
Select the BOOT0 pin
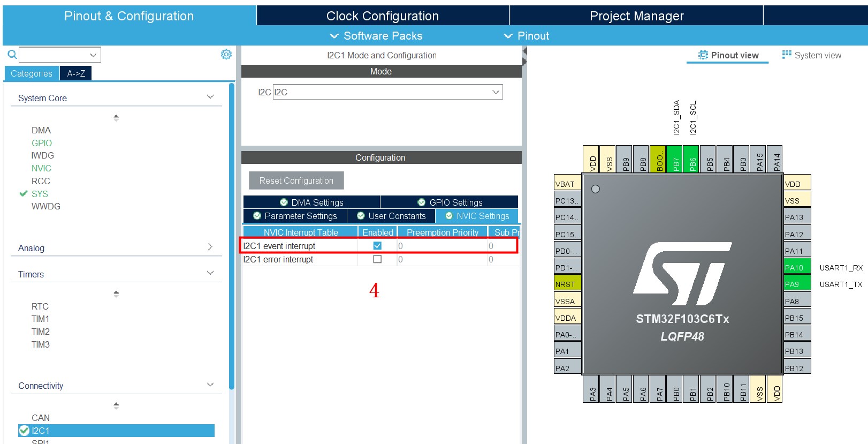[x=658, y=159]
